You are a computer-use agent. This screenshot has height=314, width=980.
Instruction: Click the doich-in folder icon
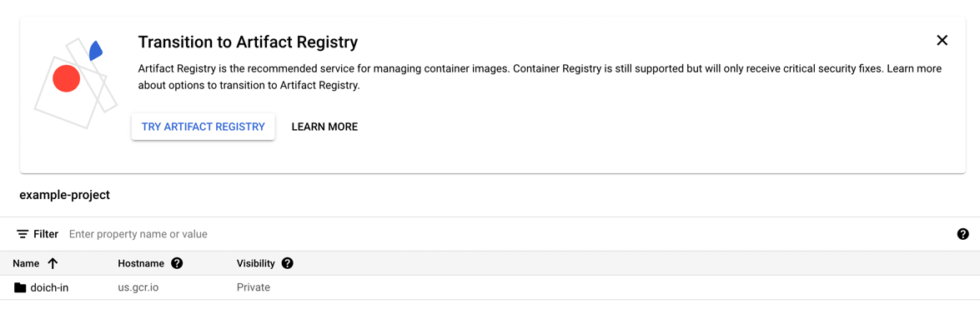(20, 288)
